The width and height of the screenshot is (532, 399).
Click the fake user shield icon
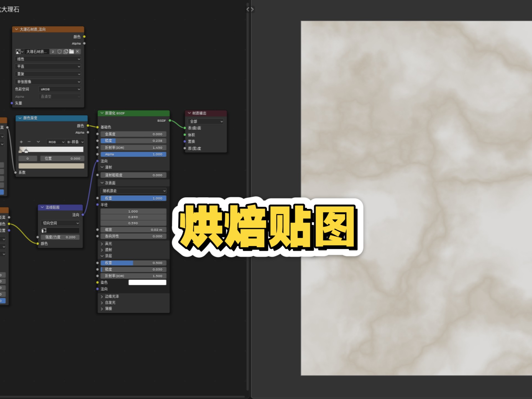tap(59, 52)
